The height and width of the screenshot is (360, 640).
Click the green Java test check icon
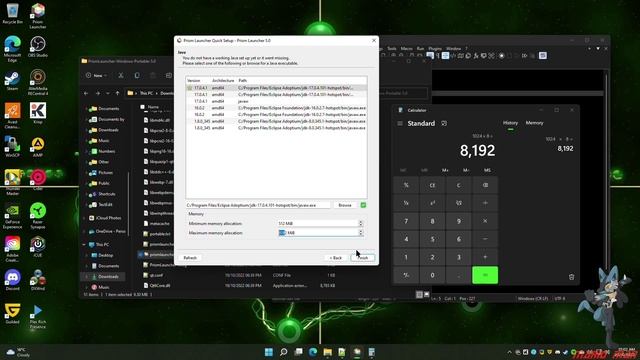pyautogui.click(x=363, y=205)
